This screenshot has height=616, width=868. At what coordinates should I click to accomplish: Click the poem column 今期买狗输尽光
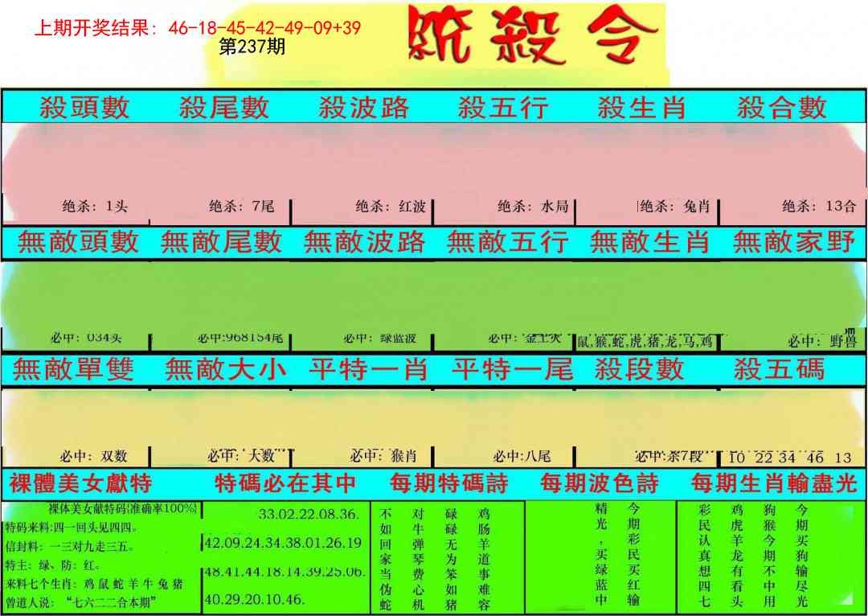click(802, 556)
